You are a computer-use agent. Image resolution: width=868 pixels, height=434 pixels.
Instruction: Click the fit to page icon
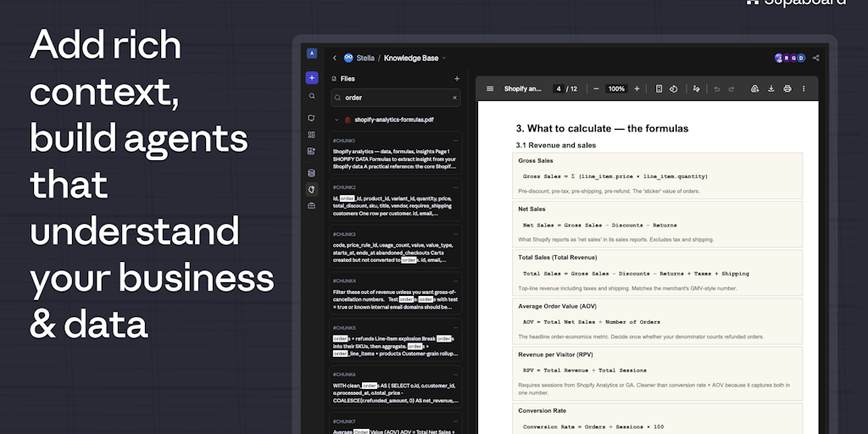pos(659,88)
